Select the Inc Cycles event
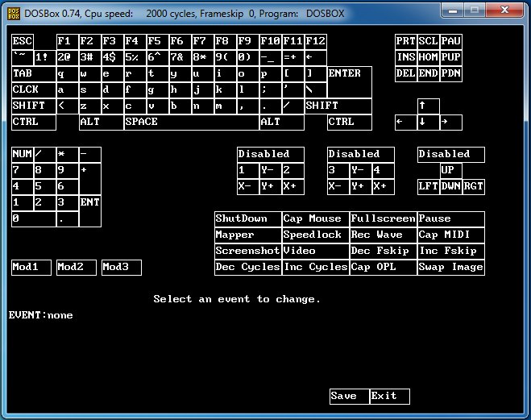Image resolution: width=531 pixels, height=420 pixels. (x=316, y=268)
